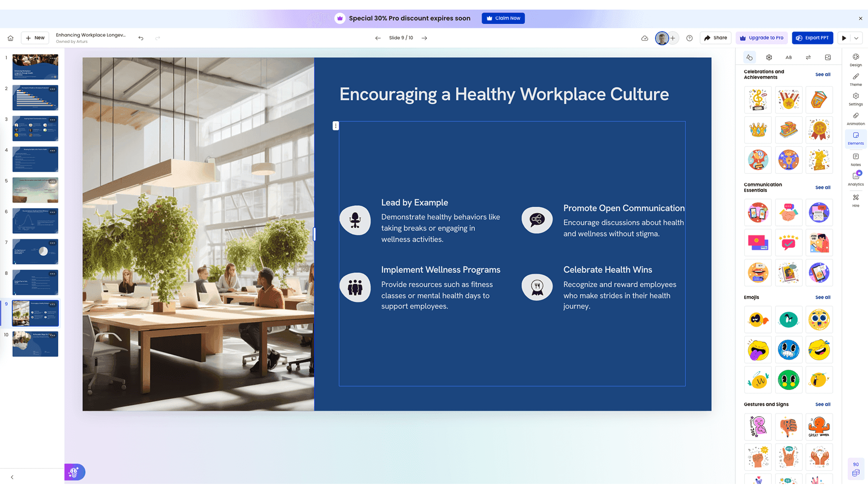Select slide 4 thumbnail
Screen dimensions: 868x494
35,159
